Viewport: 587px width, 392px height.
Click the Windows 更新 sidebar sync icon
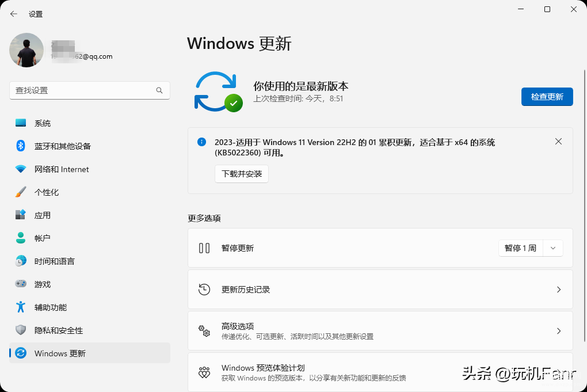click(21, 353)
